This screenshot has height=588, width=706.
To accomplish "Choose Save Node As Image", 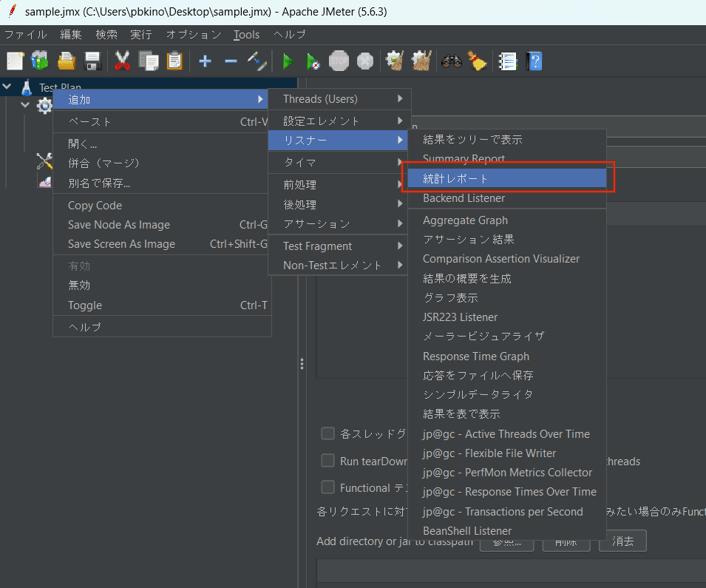I will tap(162, 225).
